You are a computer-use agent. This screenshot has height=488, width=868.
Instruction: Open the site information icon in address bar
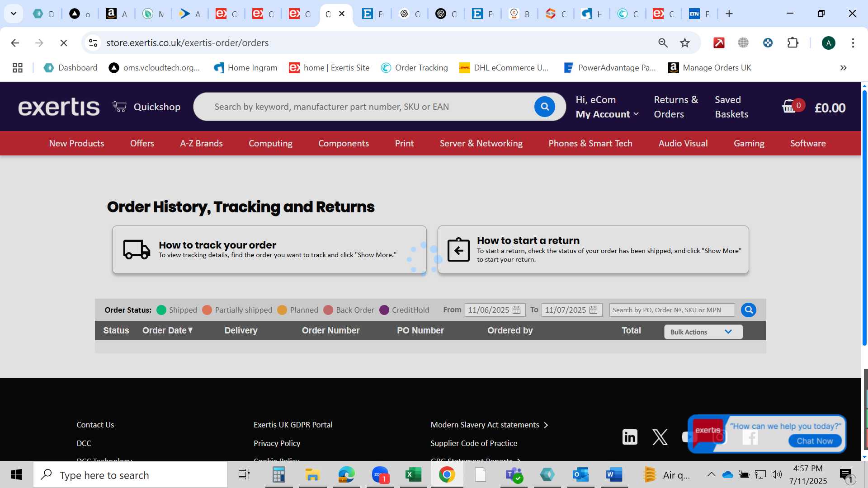[x=93, y=43]
